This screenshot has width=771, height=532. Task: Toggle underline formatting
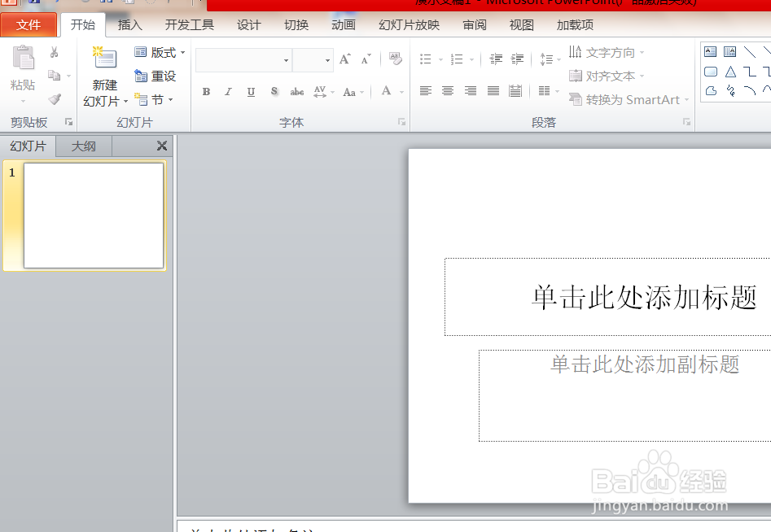click(251, 92)
